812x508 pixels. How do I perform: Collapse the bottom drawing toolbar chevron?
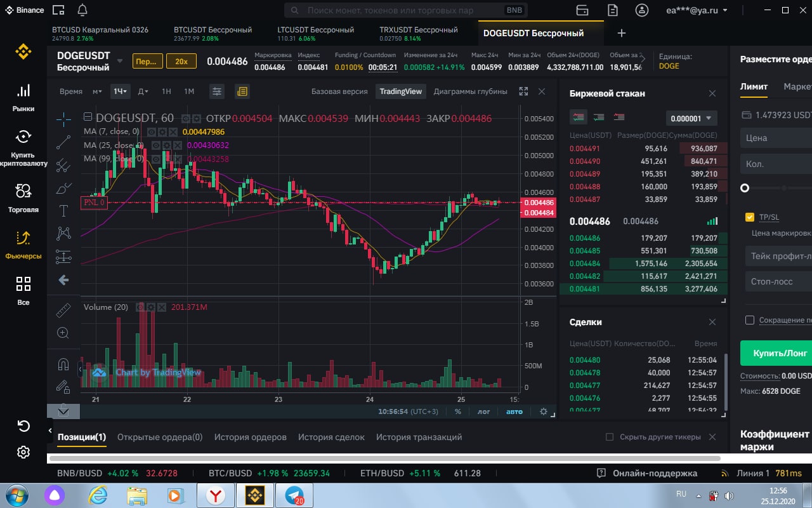(63, 411)
